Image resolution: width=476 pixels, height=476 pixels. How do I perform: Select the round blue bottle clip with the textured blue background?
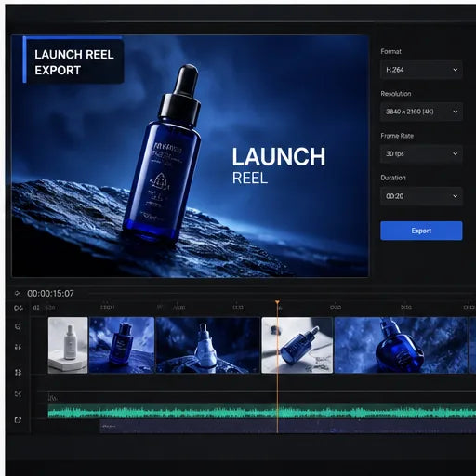tap(401, 345)
